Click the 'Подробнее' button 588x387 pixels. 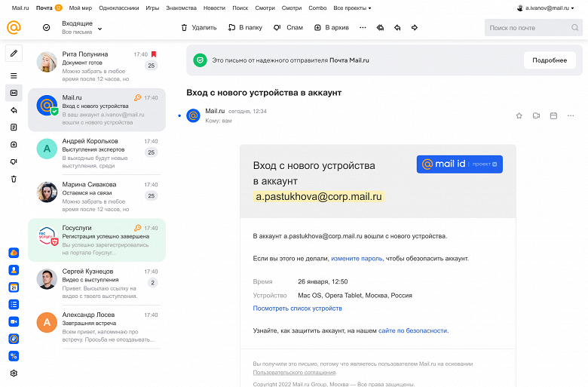coord(549,60)
